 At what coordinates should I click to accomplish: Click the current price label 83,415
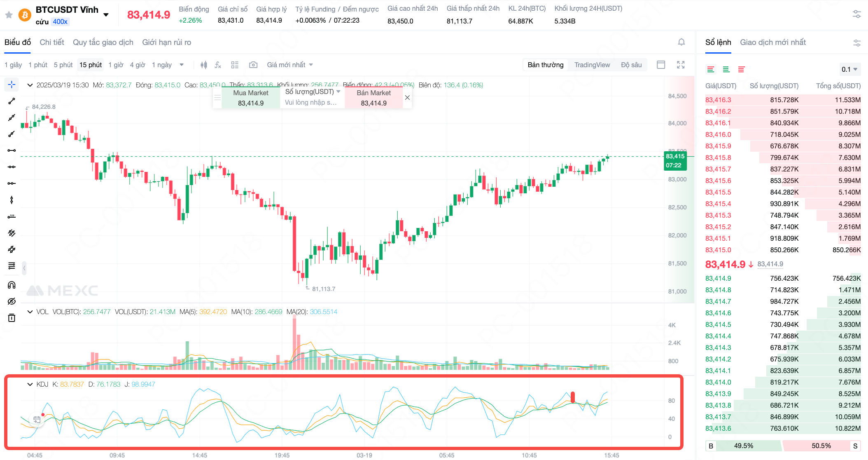point(675,161)
